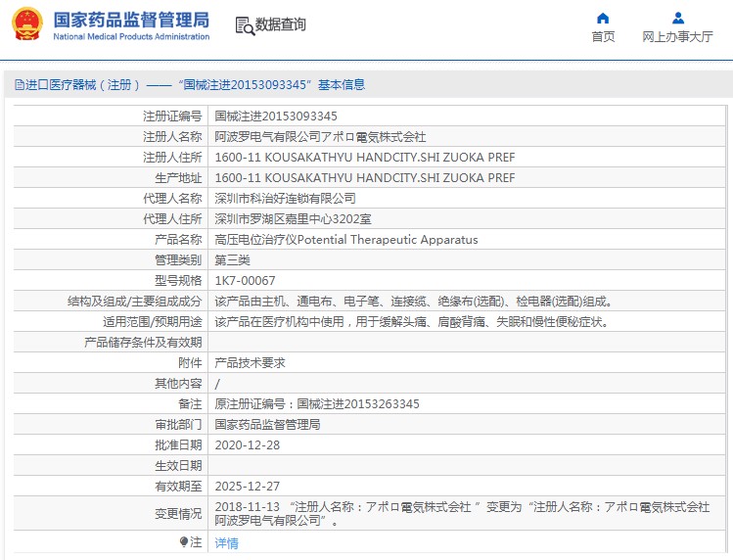Click the 基本信息 section header title
733x560 pixels.
click(342, 84)
